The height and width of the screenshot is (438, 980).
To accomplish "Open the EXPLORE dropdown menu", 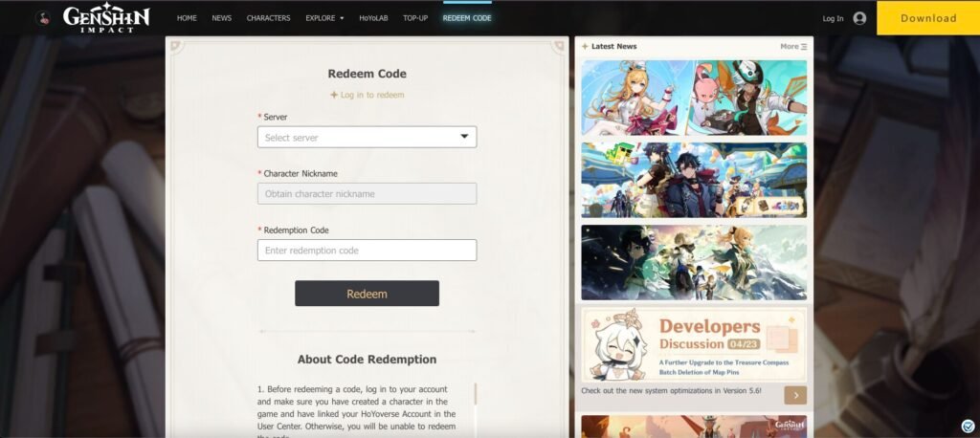I will [324, 18].
